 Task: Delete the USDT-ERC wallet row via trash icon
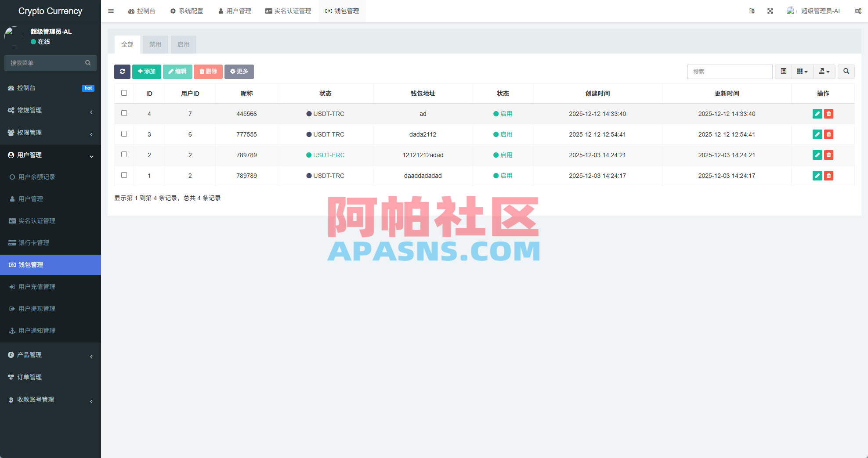coord(828,155)
